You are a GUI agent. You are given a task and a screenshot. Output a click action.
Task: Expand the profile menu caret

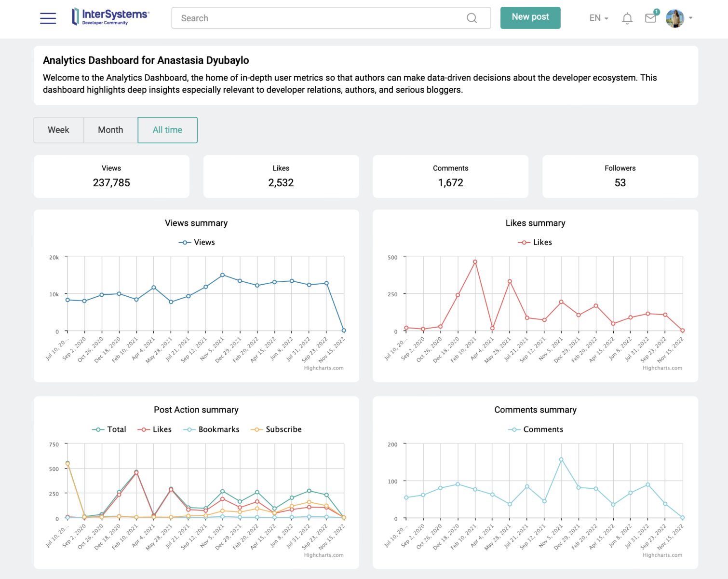click(691, 18)
